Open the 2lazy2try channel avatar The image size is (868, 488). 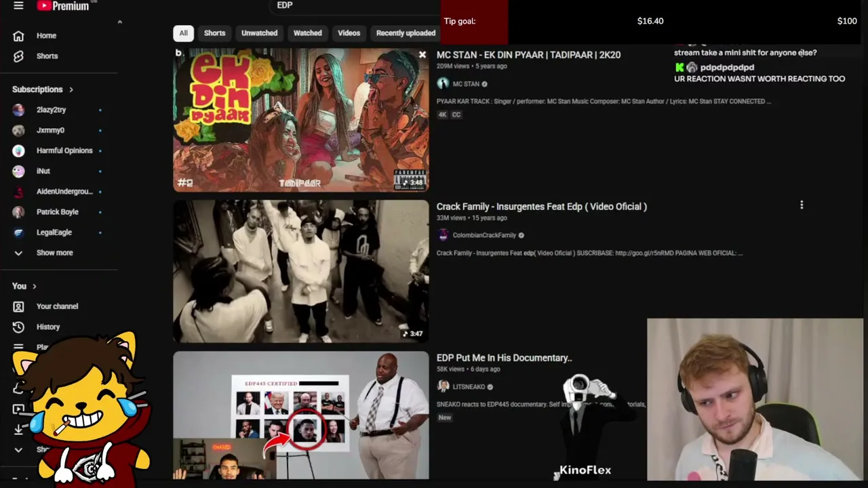18,110
